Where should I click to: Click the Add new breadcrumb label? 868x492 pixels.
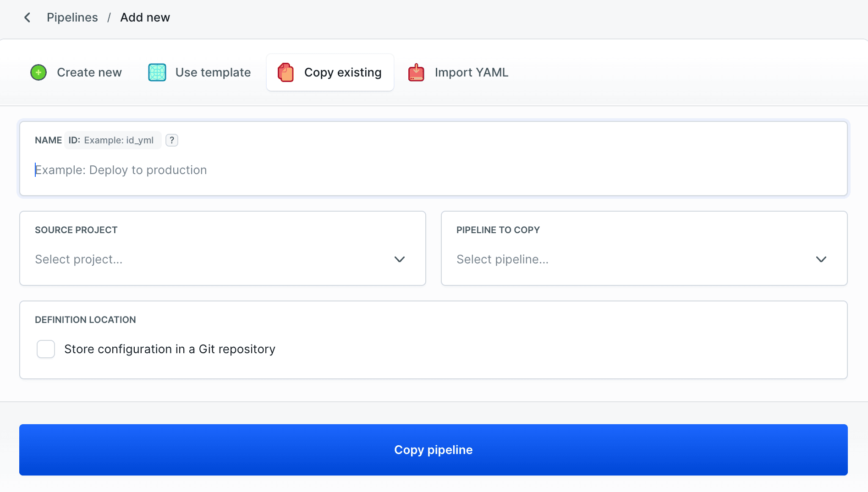point(145,17)
